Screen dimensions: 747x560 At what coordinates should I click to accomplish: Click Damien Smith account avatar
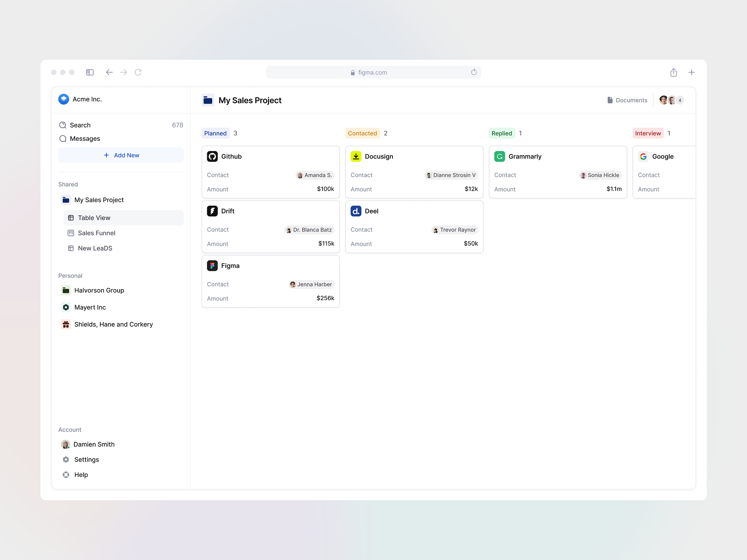tap(66, 444)
